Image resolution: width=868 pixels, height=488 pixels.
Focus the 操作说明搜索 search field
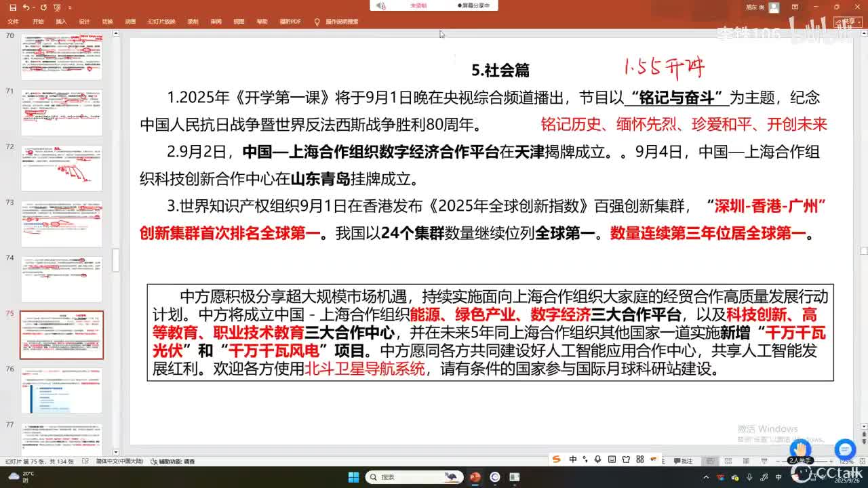click(x=342, y=22)
